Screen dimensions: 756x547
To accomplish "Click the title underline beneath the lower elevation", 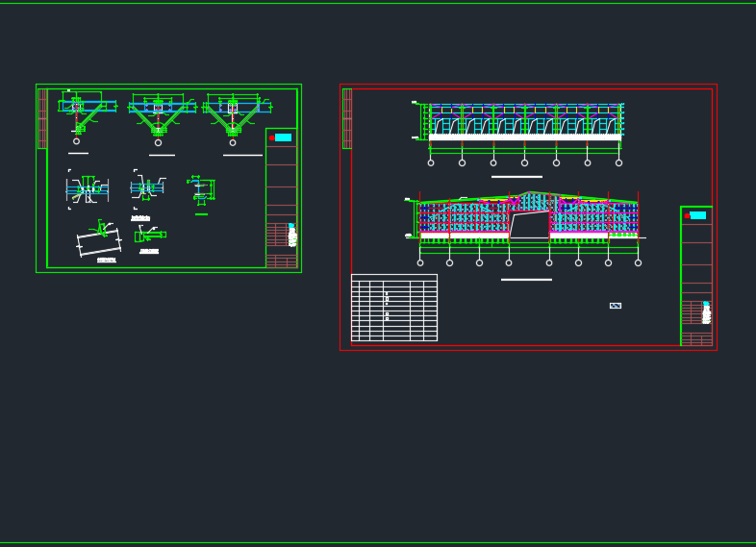I will (526, 280).
